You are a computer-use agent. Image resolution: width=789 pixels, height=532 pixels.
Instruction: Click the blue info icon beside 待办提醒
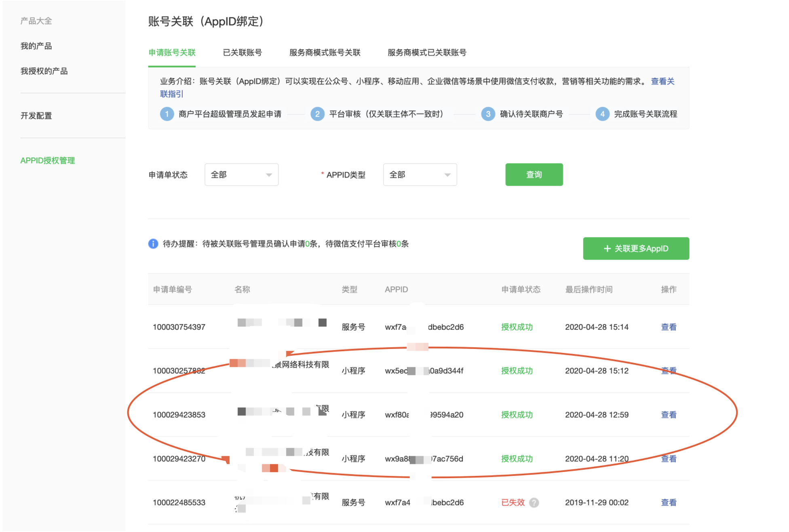pyautogui.click(x=153, y=244)
